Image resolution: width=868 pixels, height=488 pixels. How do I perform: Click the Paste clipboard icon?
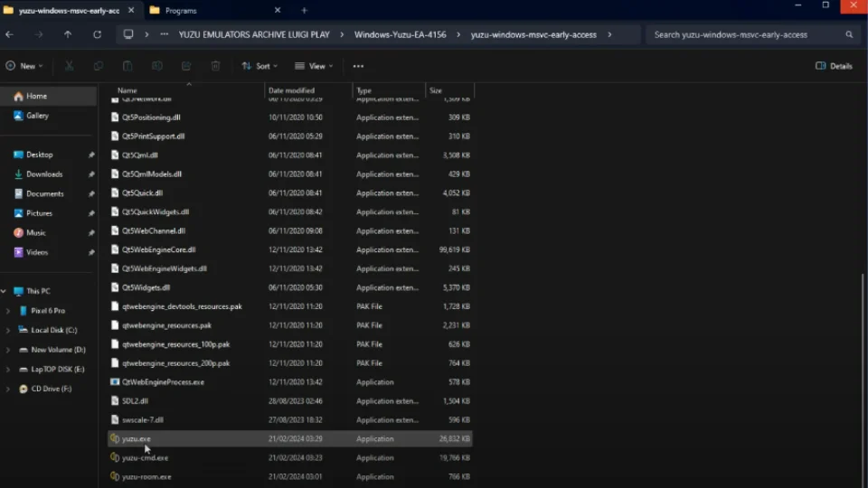[x=127, y=66]
